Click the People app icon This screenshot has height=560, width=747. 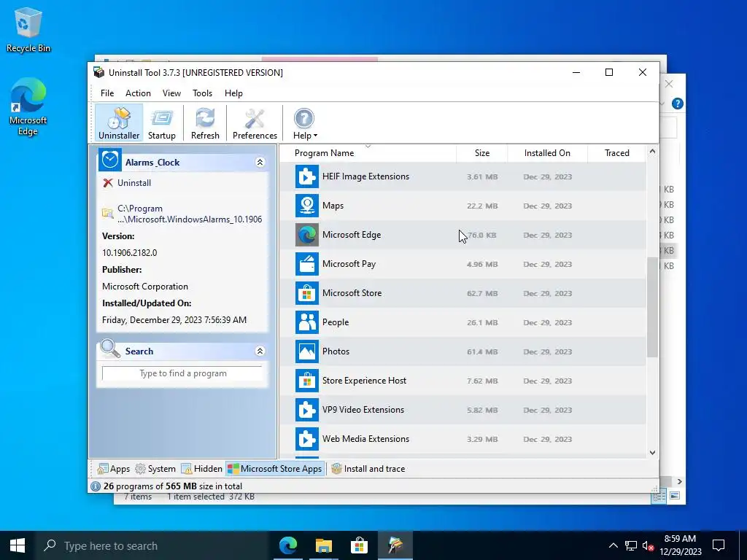307,322
